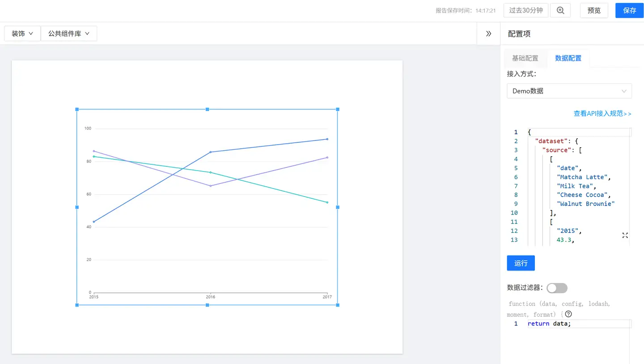Click the bottom-center resize handle of the chart
644x364 pixels.
[x=207, y=305]
